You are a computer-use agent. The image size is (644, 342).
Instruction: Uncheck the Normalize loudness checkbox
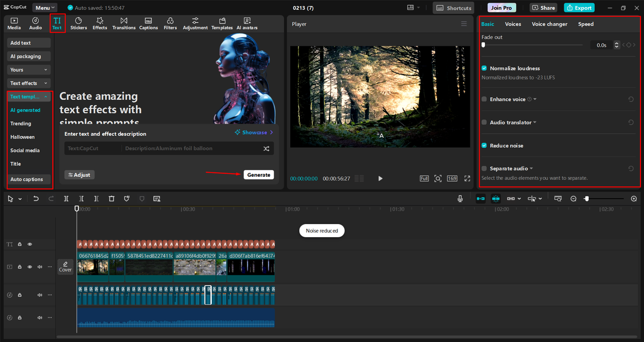(484, 68)
